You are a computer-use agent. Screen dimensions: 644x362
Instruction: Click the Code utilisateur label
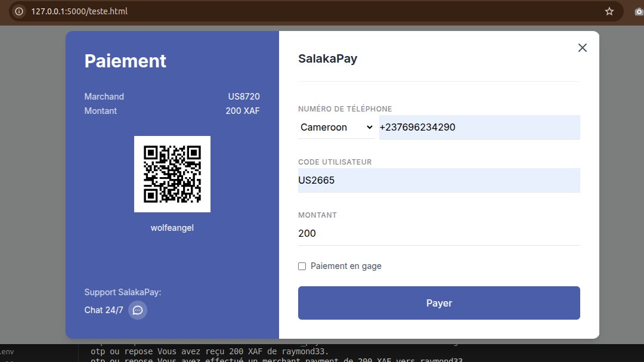[335, 162]
